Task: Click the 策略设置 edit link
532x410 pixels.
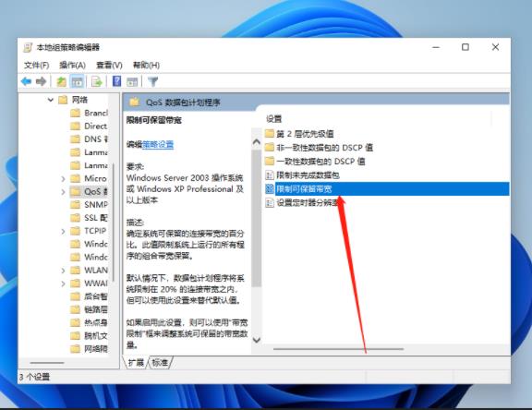Action: tap(158, 145)
